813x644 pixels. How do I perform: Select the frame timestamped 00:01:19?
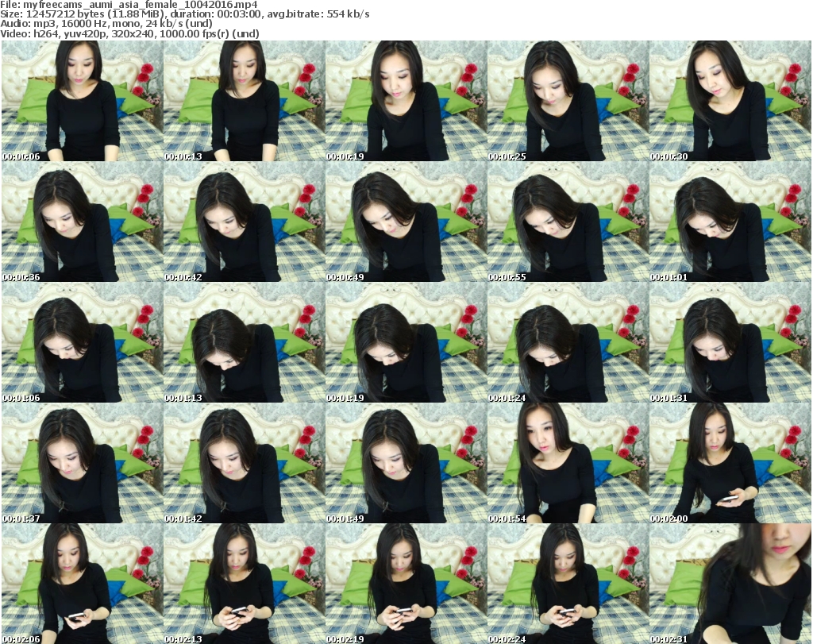[x=406, y=342]
